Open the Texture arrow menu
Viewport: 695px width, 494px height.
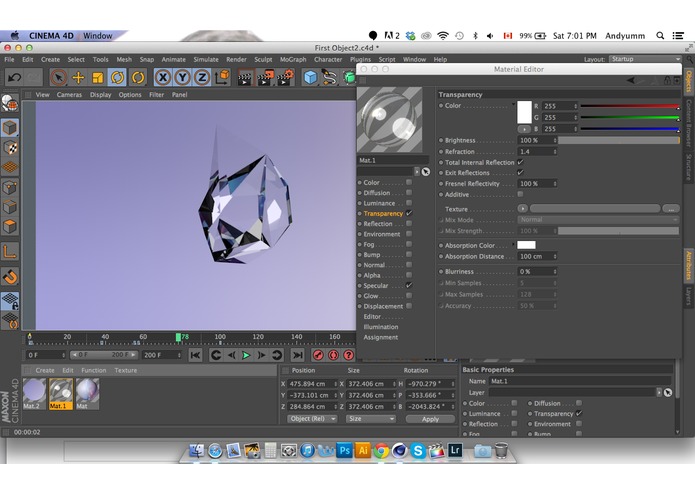click(523, 209)
